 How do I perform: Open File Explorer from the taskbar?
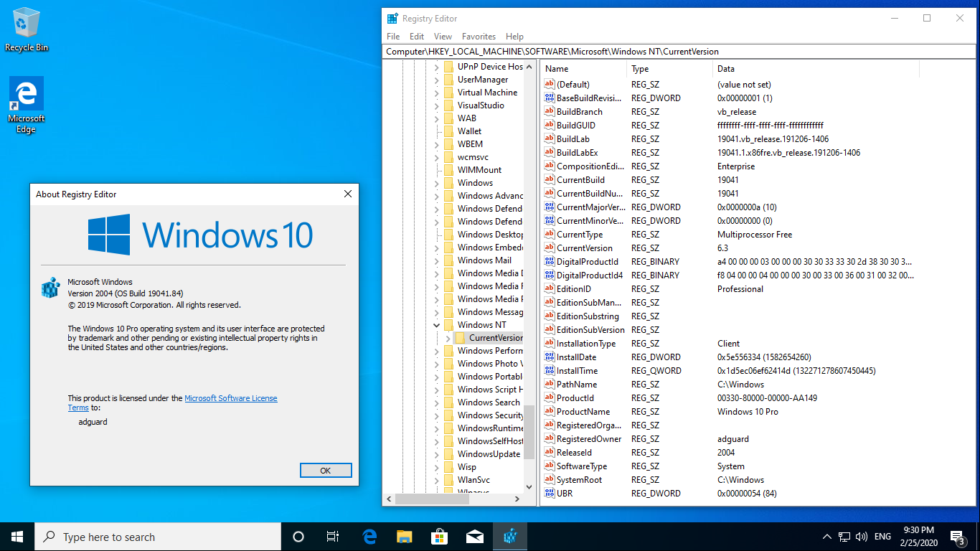405,537
